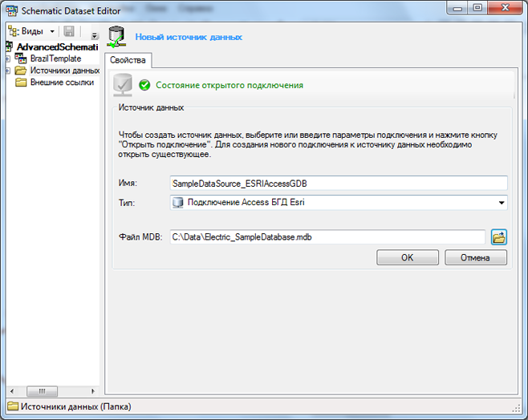
Task: Select Внешние ссылки tree item
Action: [62, 82]
